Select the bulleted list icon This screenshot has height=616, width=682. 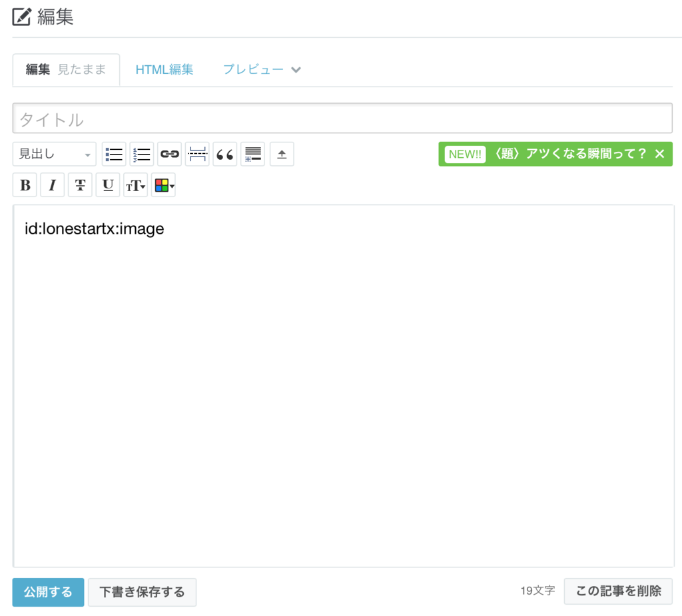(113, 154)
